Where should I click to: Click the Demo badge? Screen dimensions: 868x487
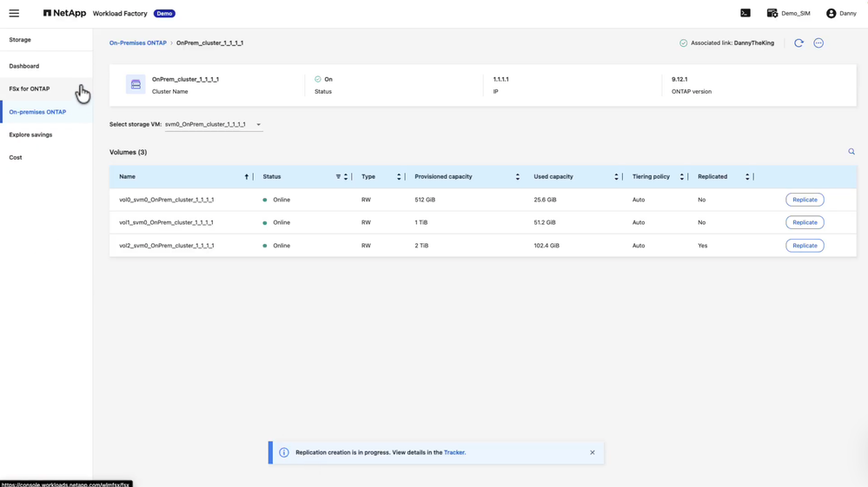164,13
